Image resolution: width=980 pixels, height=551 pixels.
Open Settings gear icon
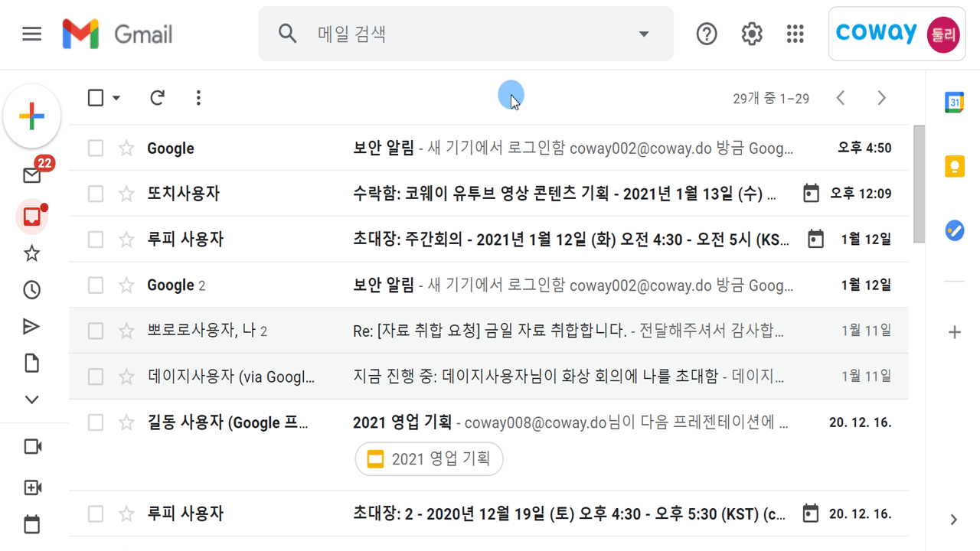click(x=752, y=34)
